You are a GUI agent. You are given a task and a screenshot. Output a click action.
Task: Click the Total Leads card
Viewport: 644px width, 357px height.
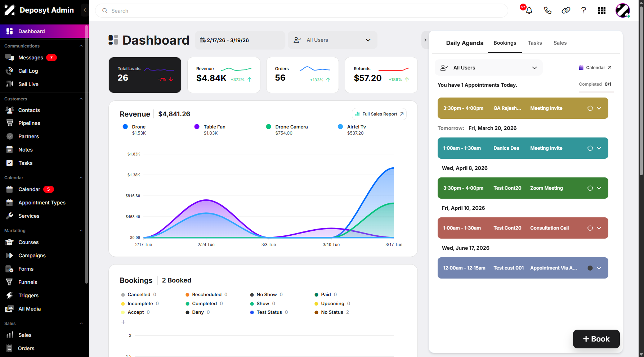[145, 75]
